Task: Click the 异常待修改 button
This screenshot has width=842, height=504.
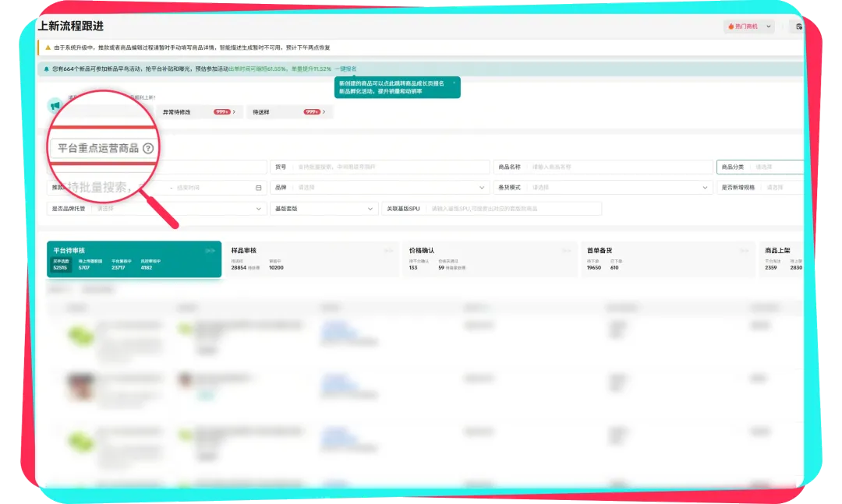Action: point(199,112)
